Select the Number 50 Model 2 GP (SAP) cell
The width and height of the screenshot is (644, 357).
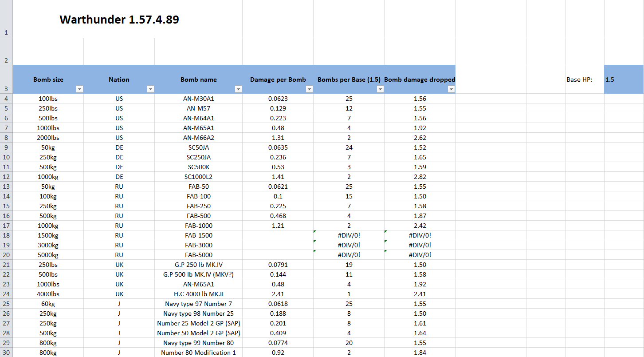click(198, 333)
